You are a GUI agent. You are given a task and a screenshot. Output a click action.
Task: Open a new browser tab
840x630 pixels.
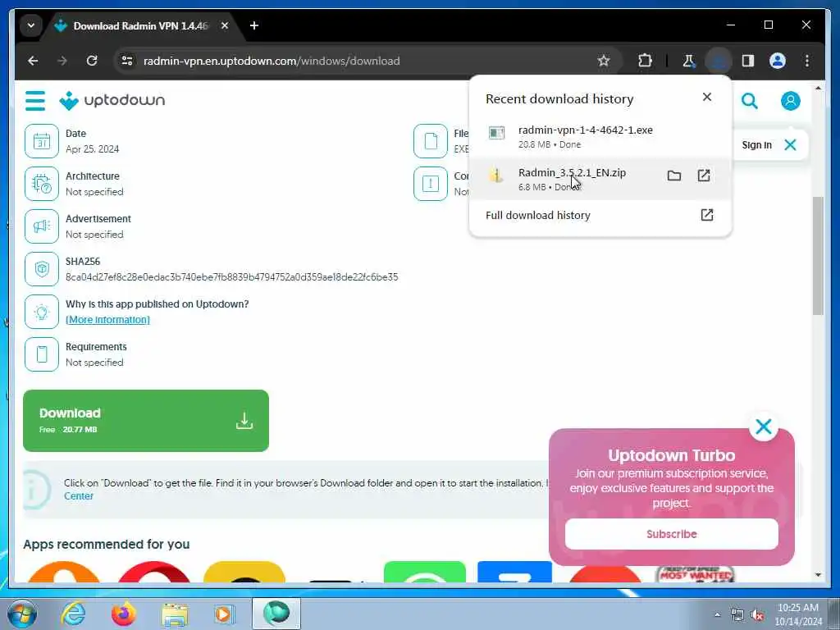tap(254, 25)
